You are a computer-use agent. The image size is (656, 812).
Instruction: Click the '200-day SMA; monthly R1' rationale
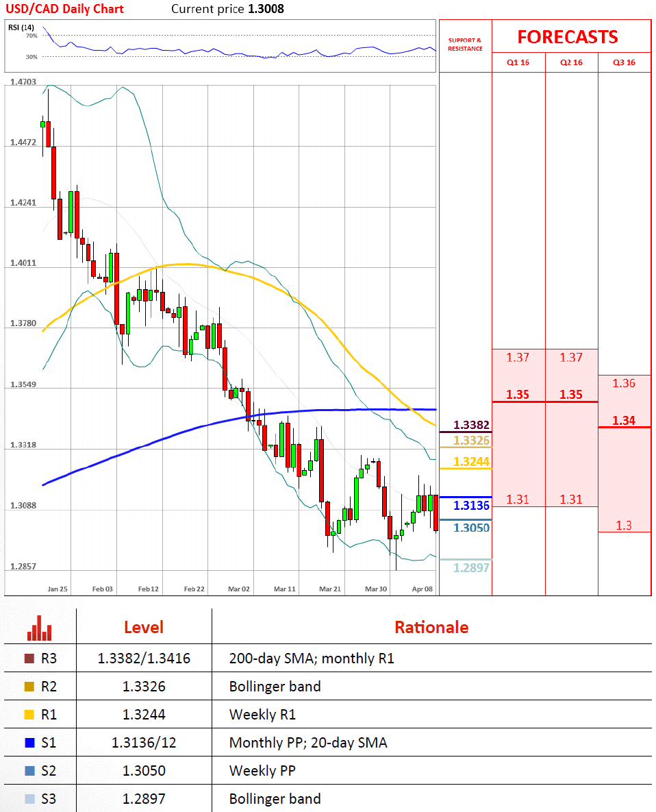tap(312, 659)
